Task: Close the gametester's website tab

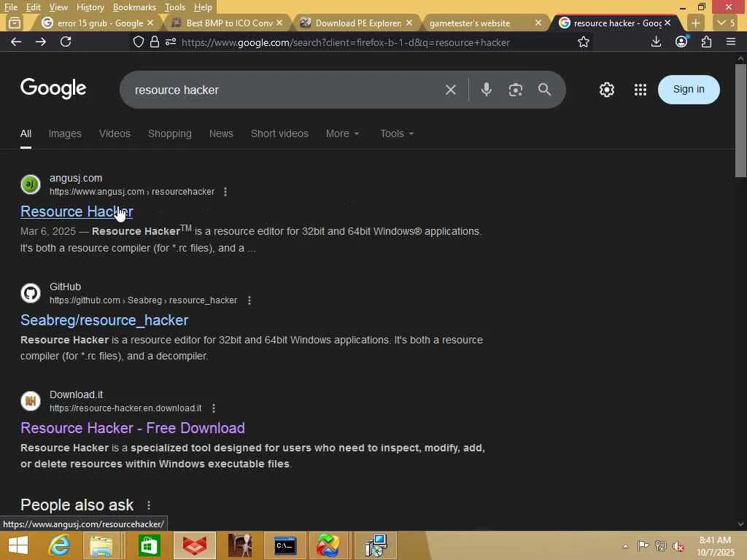Action: pyautogui.click(x=538, y=23)
